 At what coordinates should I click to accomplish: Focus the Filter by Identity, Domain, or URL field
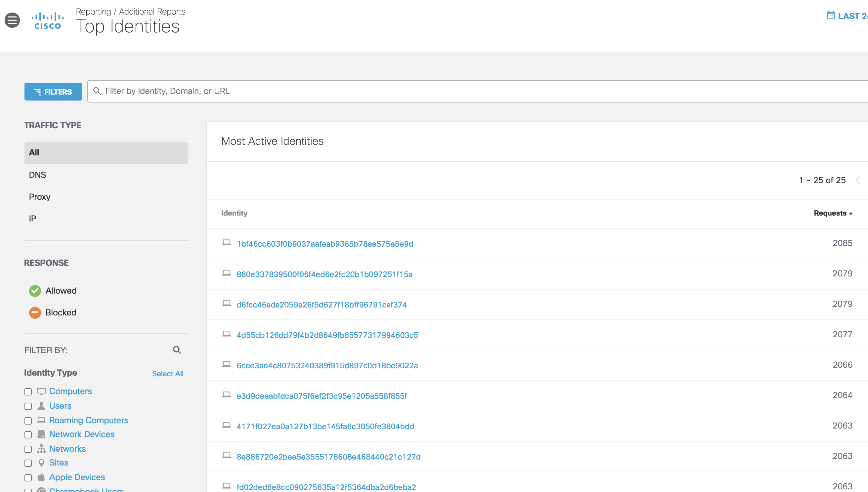pyautogui.click(x=477, y=91)
